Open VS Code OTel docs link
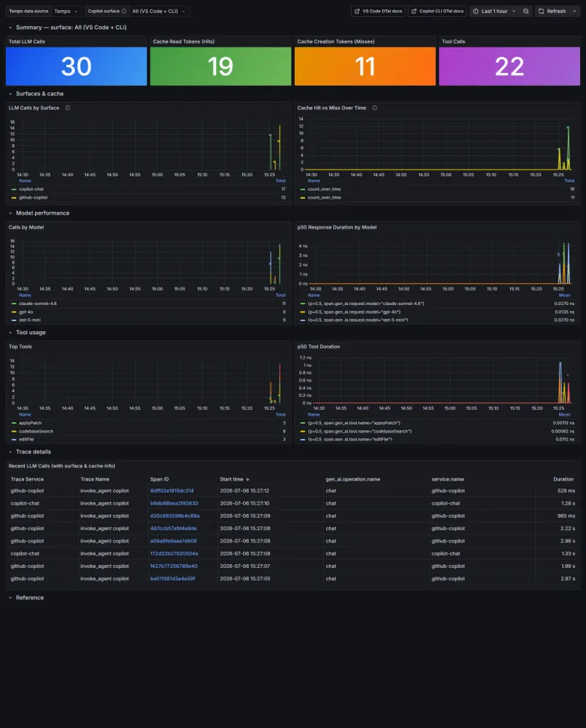This screenshot has height=728, width=586. tap(378, 11)
